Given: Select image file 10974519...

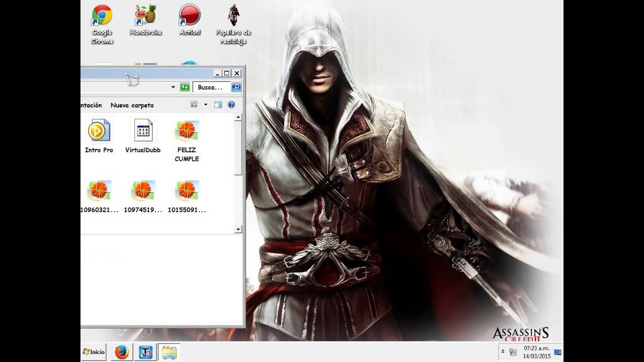Looking at the screenshot, I should (x=143, y=197).
